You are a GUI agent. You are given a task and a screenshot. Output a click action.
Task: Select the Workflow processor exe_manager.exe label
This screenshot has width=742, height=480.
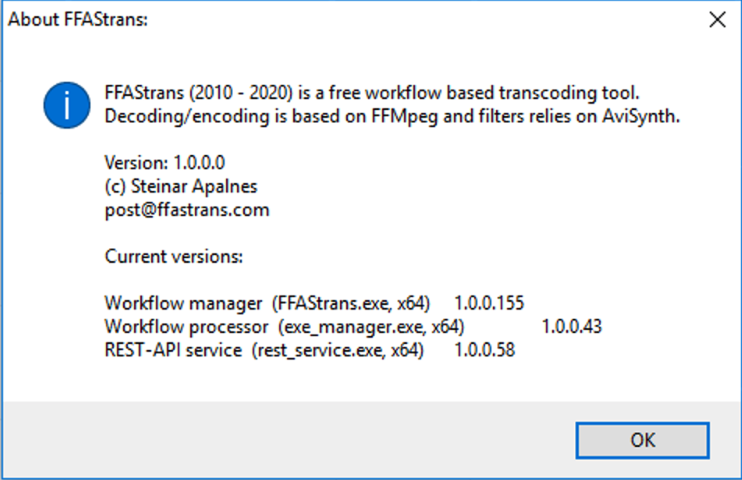[284, 327]
